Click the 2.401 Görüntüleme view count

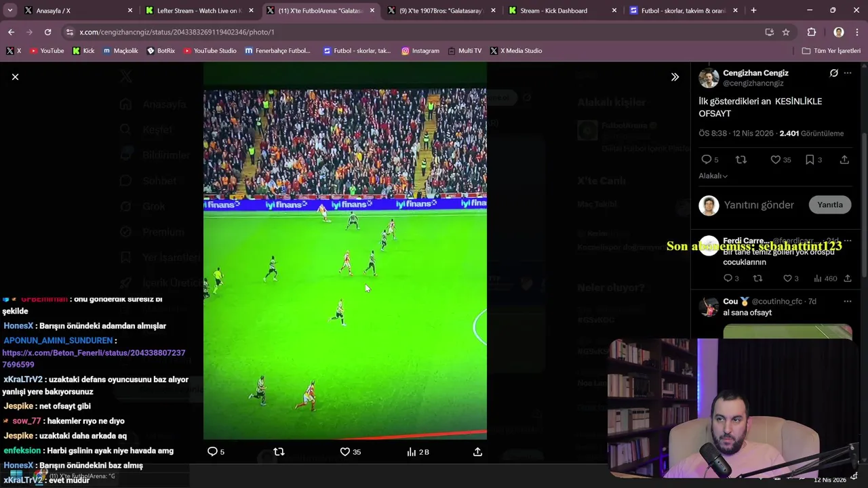pos(812,134)
